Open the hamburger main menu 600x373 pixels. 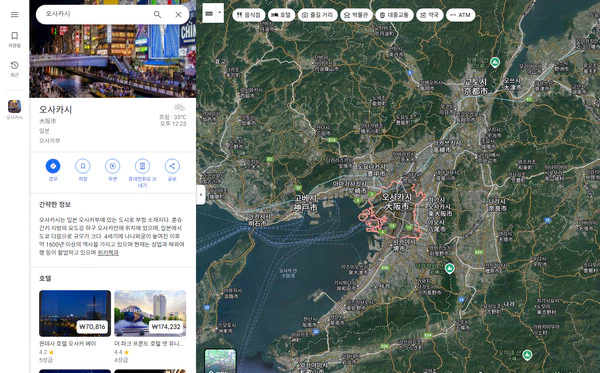pyautogui.click(x=15, y=15)
